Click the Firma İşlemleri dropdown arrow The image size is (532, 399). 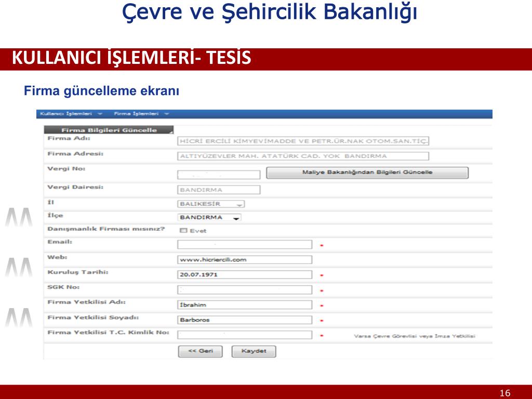(167, 114)
